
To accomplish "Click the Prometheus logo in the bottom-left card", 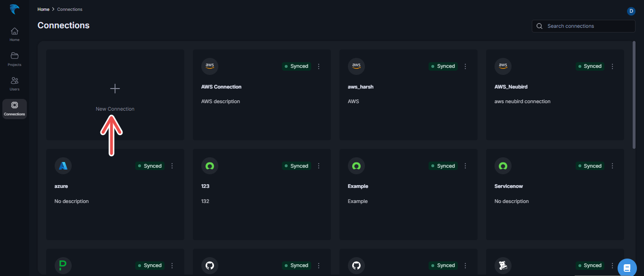I will (x=63, y=265).
